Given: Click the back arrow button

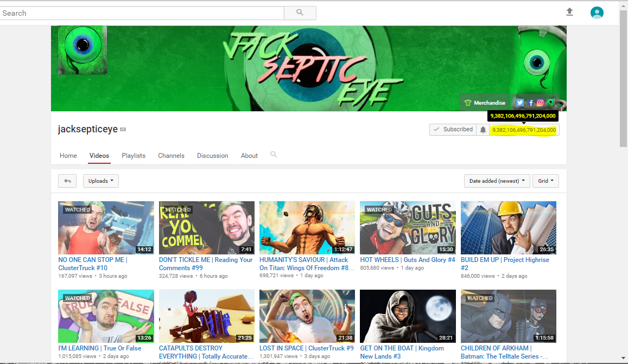Looking at the screenshot, I should (x=67, y=181).
